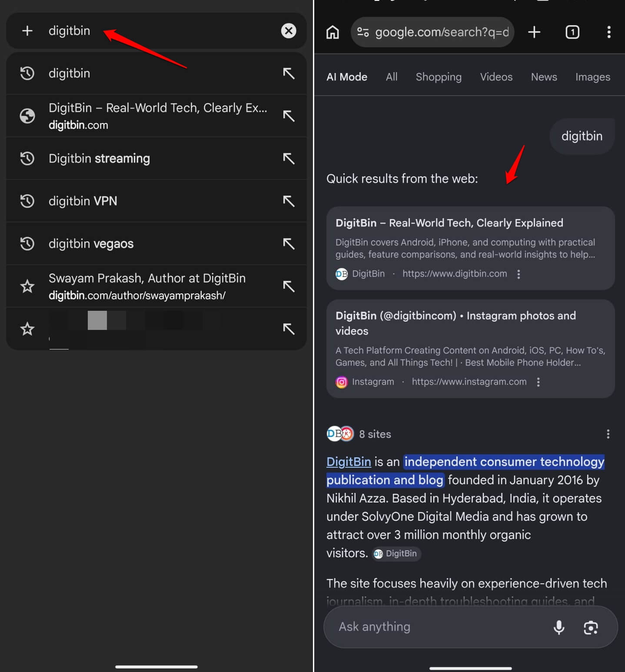The height and width of the screenshot is (672, 625).
Task: Click the digitbin text in the search field
Action: click(70, 31)
